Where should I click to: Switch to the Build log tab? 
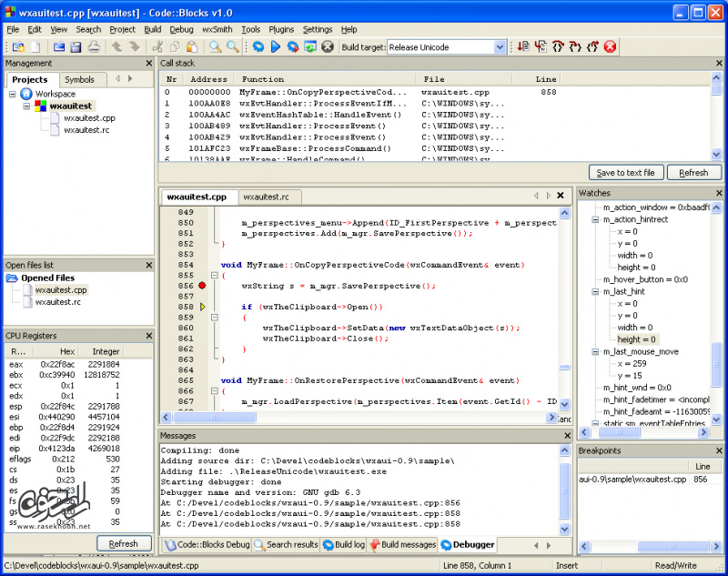click(344, 544)
